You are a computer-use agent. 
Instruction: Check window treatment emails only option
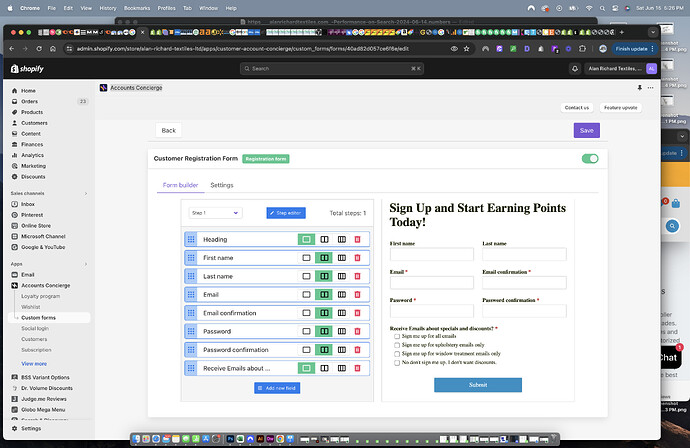[x=397, y=354]
